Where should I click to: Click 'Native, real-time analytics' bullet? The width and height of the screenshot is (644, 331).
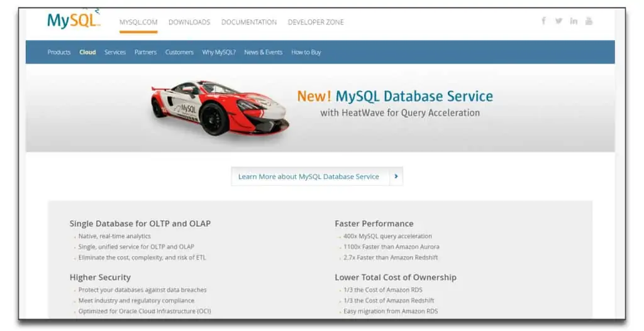point(114,236)
